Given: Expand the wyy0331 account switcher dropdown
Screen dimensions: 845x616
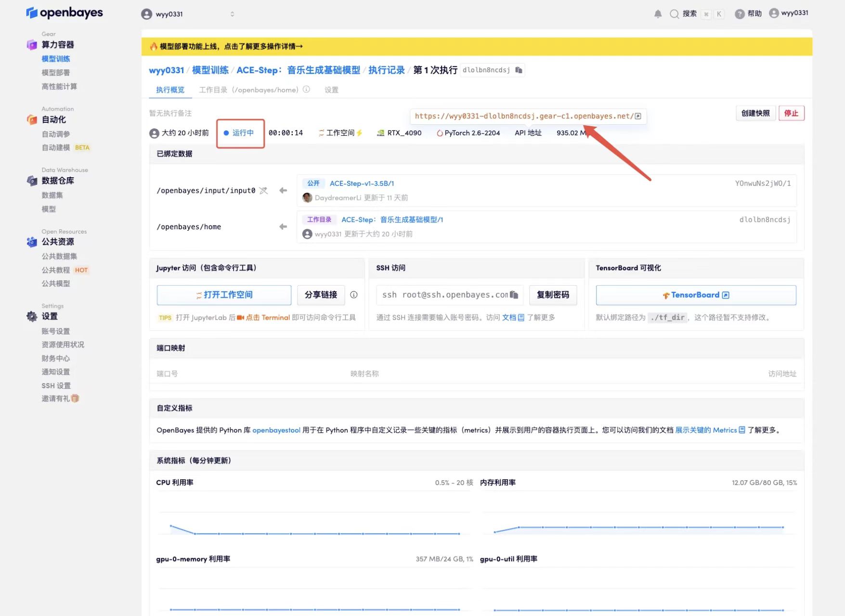Looking at the screenshot, I should click(x=232, y=14).
